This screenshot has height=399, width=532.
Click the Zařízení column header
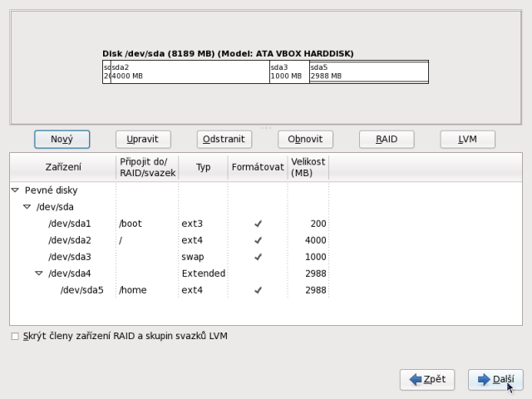click(x=62, y=166)
